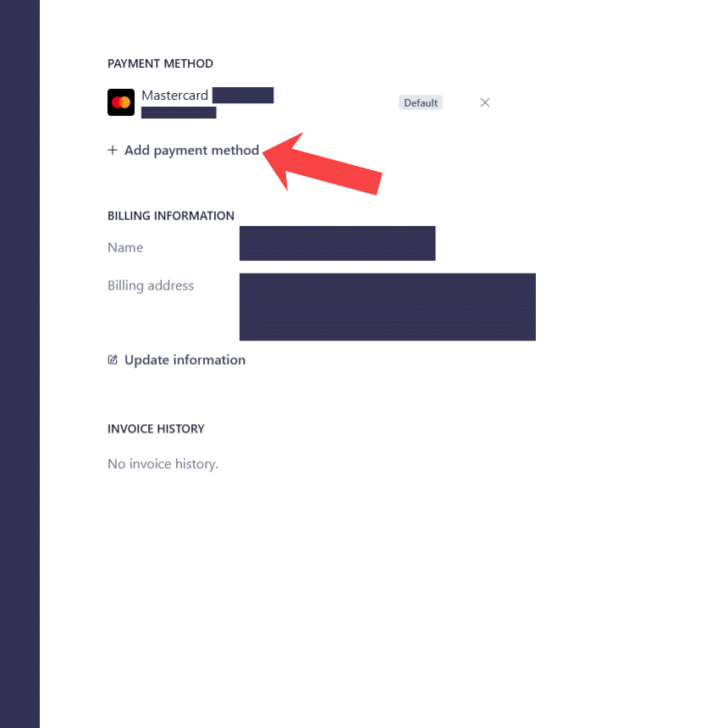Viewport: 728px width, 728px height.
Task: Open the Update information link
Action: [185, 360]
